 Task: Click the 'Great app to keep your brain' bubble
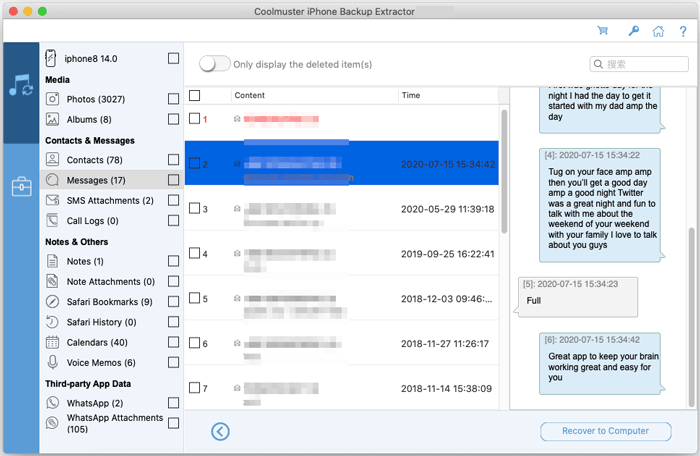click(600, 363)
